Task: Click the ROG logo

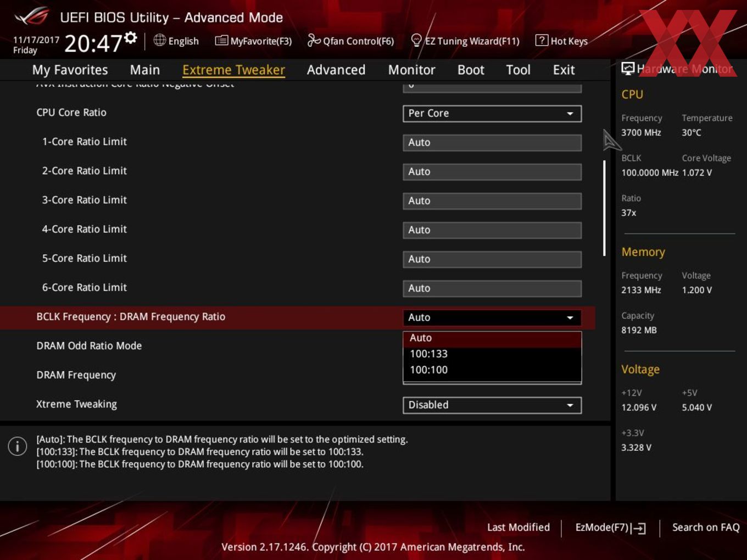Action: pyautogui.click(x=31, y=16)
